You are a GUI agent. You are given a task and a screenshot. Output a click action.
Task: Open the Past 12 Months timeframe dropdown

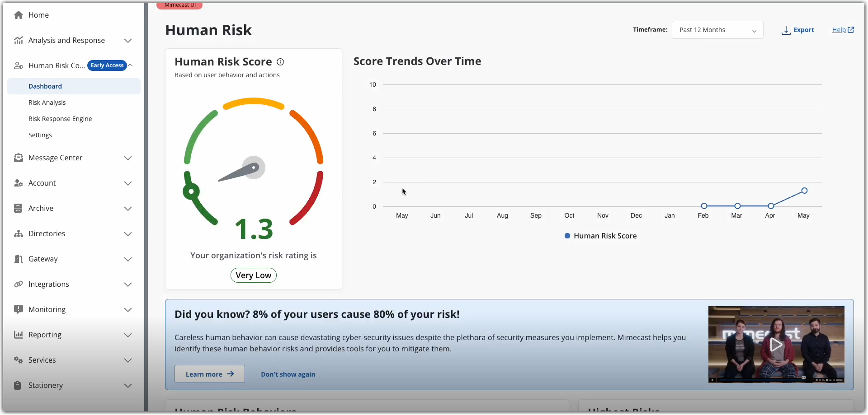717,30
